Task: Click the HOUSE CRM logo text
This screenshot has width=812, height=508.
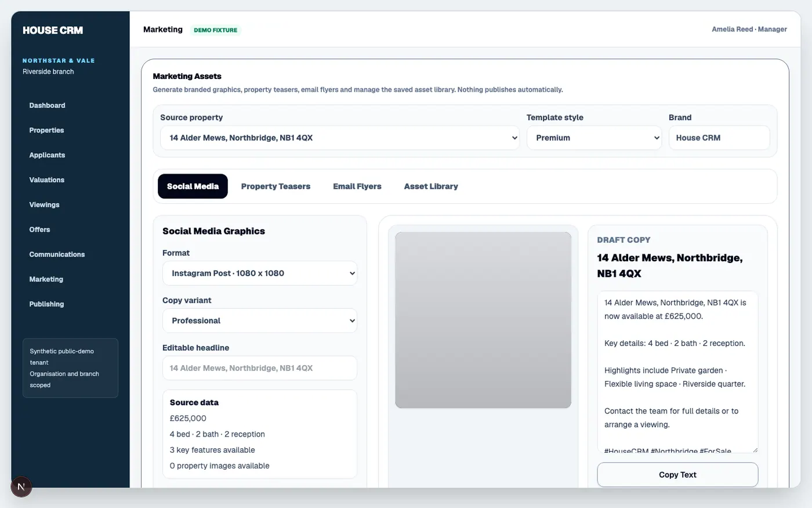Action: (53, 30)
